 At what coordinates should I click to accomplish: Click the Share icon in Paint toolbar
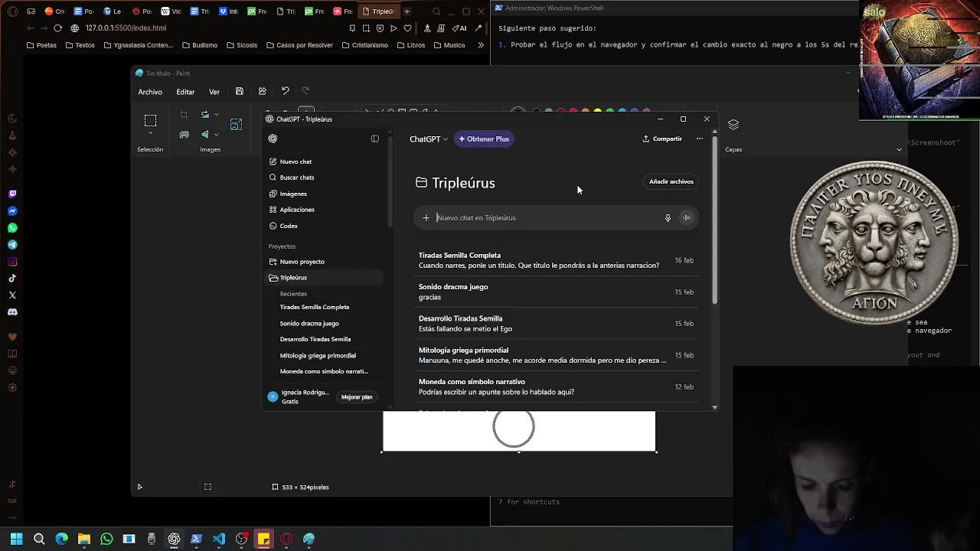click(263, 91)
